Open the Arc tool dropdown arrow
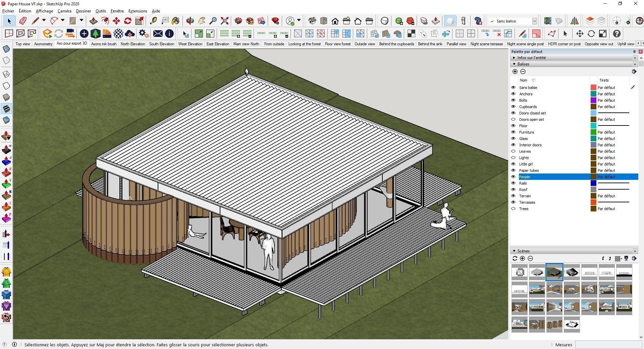 [x=63, y=20]
